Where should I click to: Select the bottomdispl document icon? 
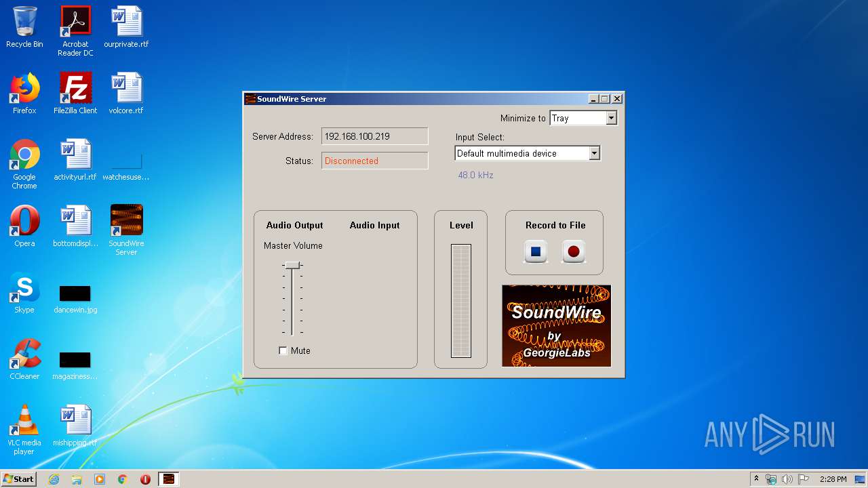(75, 226)
